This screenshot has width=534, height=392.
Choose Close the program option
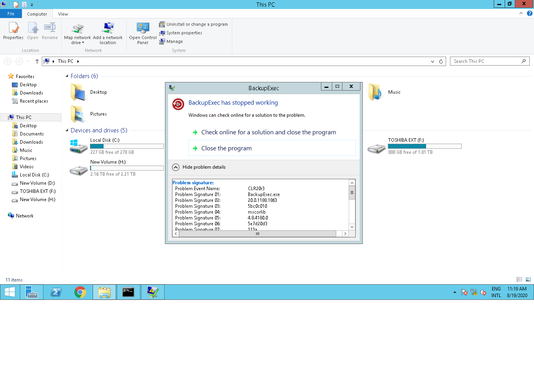click(226, 148)
